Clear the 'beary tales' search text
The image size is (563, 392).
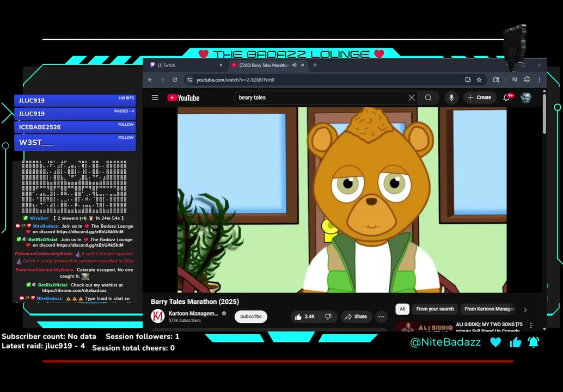pyautogui.click(x=412, y=97)
